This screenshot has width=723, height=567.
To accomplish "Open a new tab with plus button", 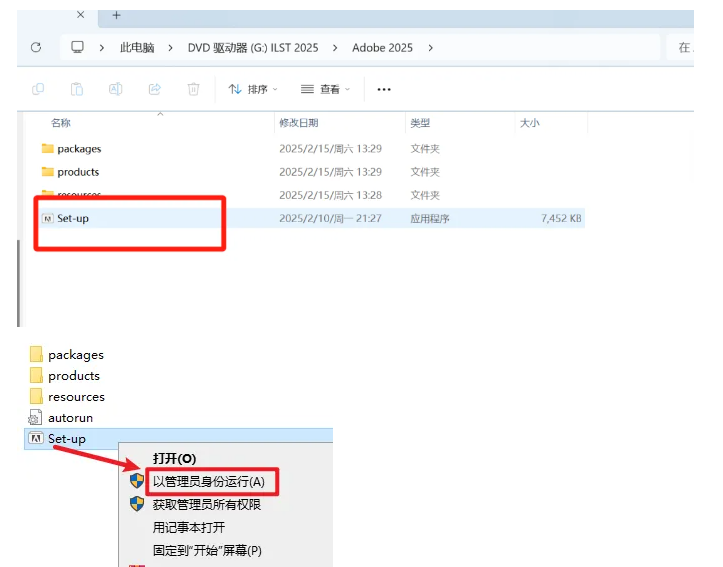I will click(117, 15).
